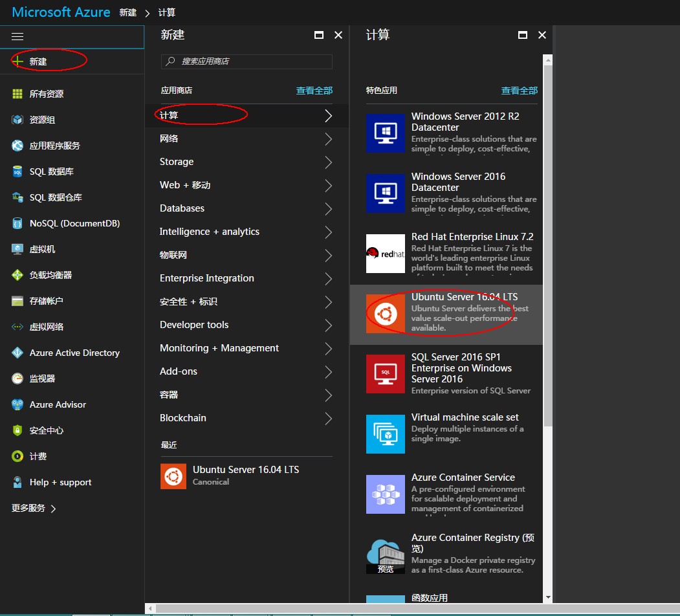This screenshot has width=680, height=616.
Task: Select the Storage category
Action: coord(177,162)
